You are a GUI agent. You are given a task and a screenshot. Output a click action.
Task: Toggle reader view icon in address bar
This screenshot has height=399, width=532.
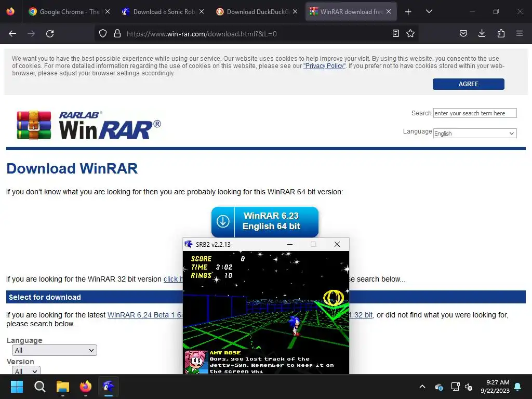click(395, 33)
